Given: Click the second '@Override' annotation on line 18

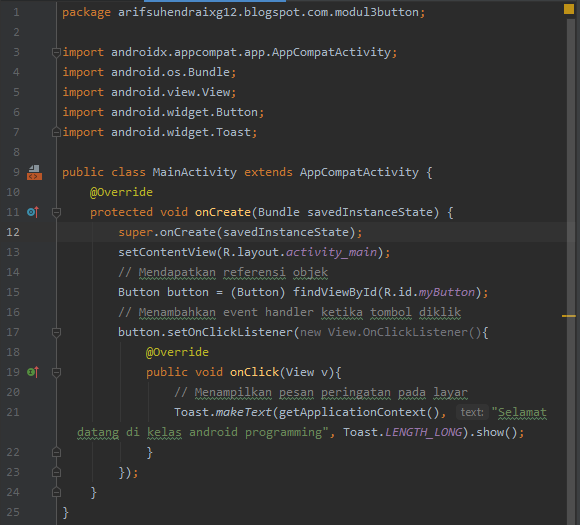Looking at the screenshot, I should tap(177, 352).
